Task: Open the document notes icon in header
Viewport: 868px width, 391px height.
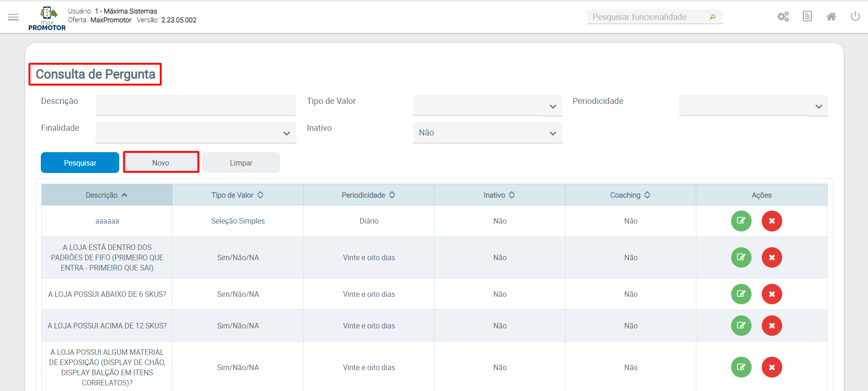Action: point(807,17)
